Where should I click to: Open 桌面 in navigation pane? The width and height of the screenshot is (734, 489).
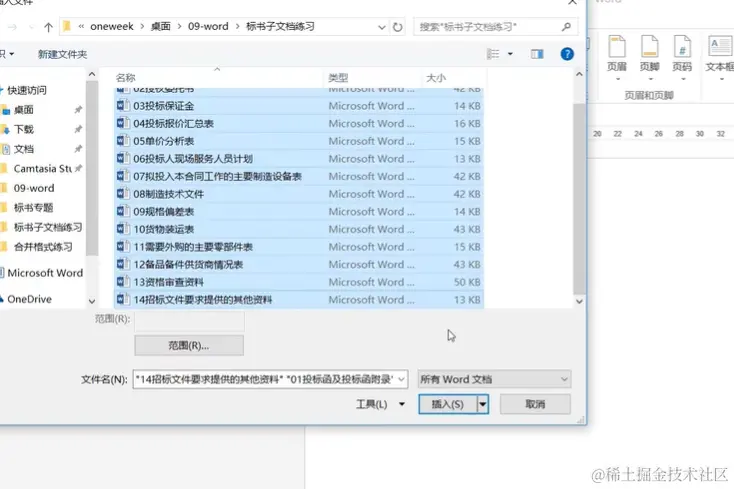point(23,110)
